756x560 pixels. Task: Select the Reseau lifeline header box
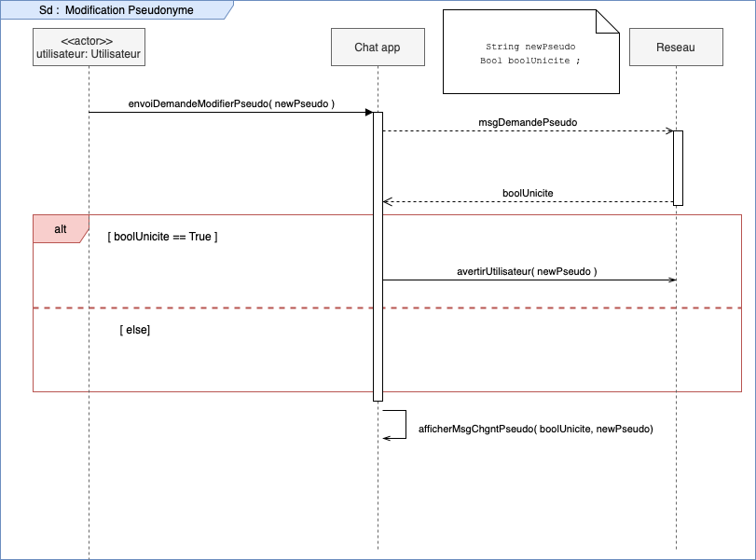(x=676, y=48)
